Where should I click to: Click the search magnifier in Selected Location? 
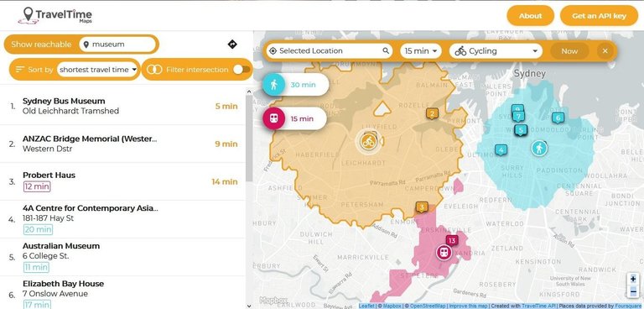point(386,50)
